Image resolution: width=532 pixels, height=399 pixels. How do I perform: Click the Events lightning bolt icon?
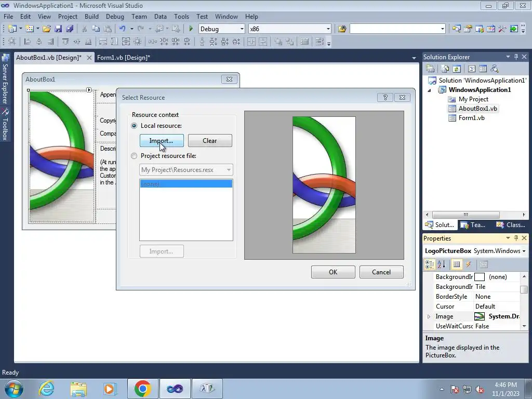click(x=469, y=264)
